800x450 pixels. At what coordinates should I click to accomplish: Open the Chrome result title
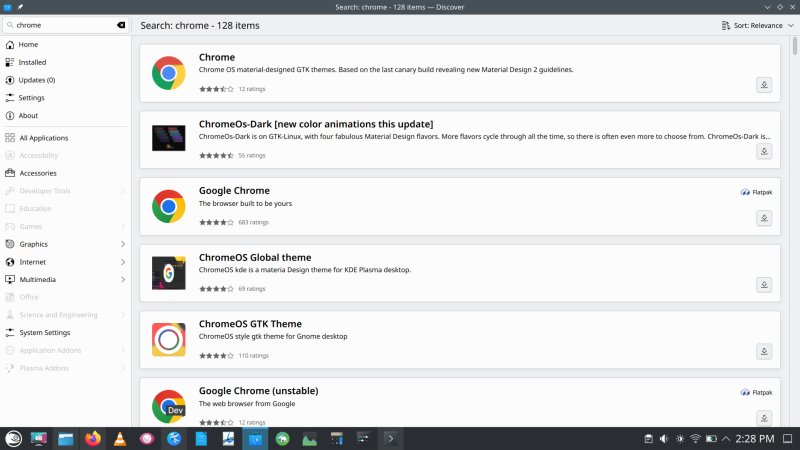[x=217, y=57]
